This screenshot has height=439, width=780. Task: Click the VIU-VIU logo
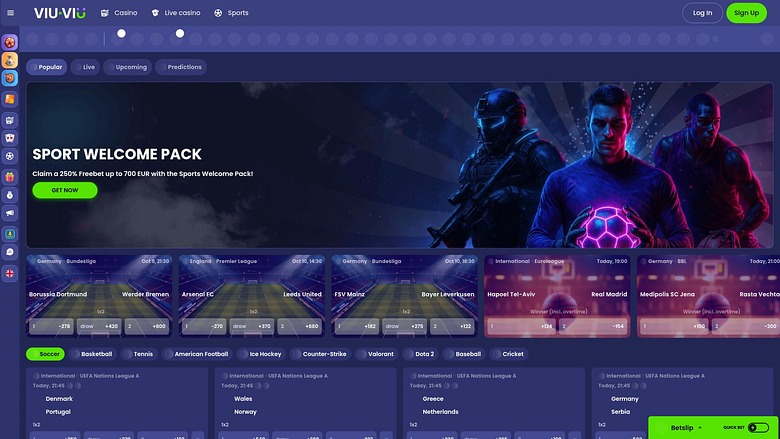(x=60, y=13)
